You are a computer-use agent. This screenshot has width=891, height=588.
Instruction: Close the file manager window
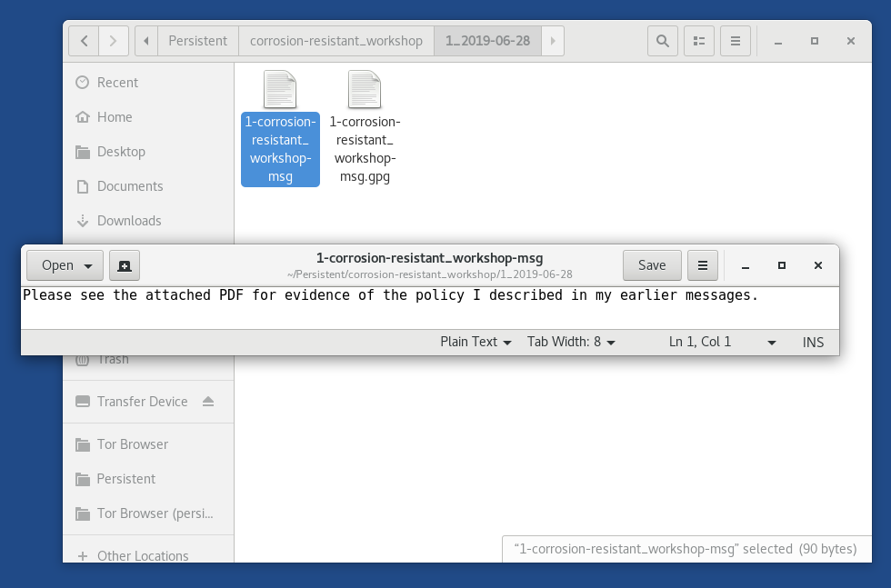(851, 41)
